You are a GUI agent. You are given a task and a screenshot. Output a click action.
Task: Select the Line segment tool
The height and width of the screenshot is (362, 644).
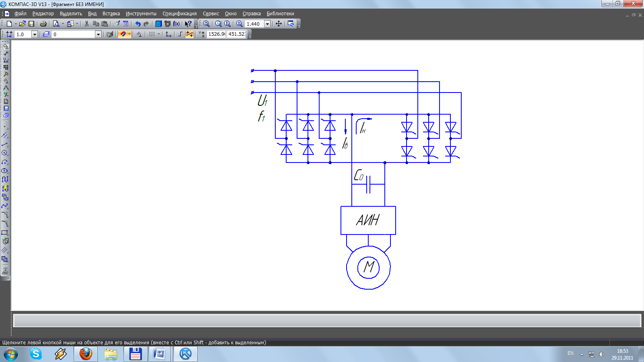[5, 144]
